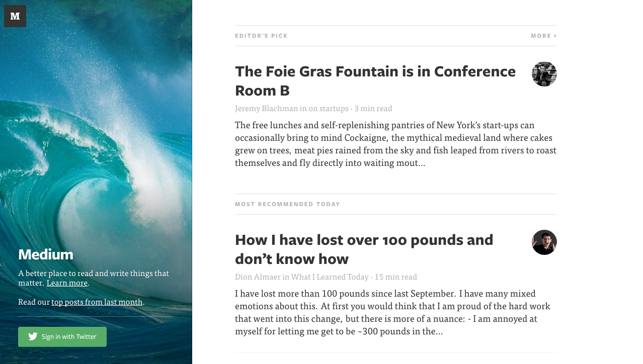Click the "Editor's Pick" section label
643x364 pixels.
click(261, 36)
